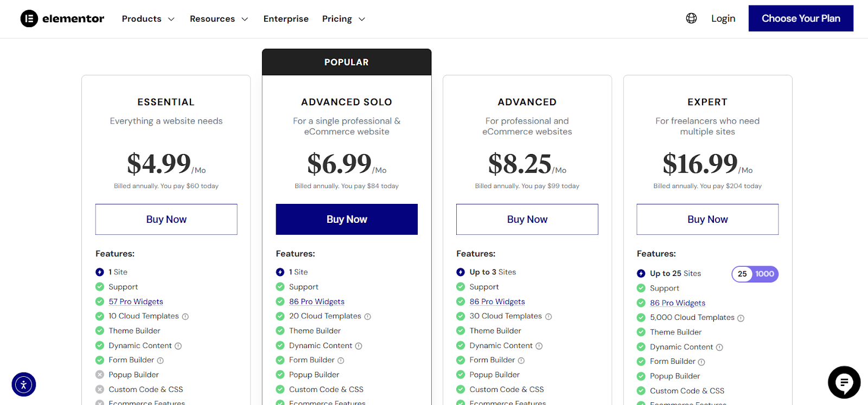868x405 pixels.
Task: Expand the Resources menu
Action: [x=219, y=19]
